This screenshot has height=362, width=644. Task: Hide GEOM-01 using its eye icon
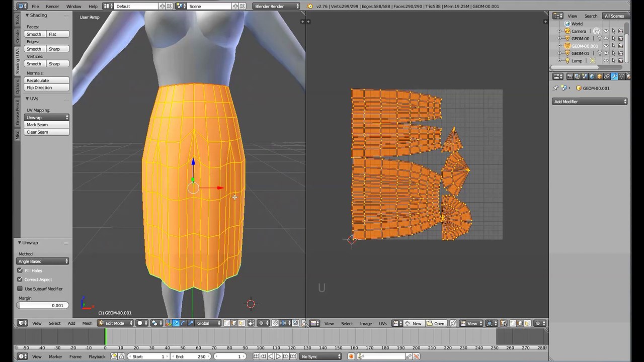pyautogui.click(x=606, y=53)
